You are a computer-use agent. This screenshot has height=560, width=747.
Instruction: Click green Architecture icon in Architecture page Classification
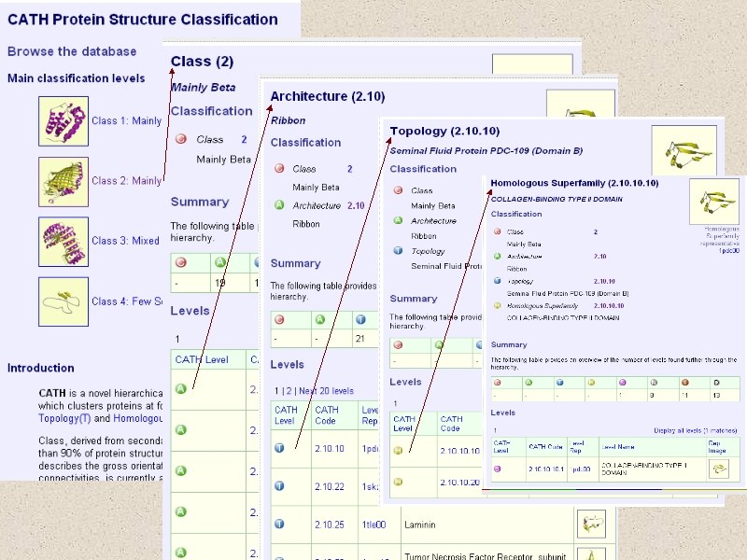279,205
